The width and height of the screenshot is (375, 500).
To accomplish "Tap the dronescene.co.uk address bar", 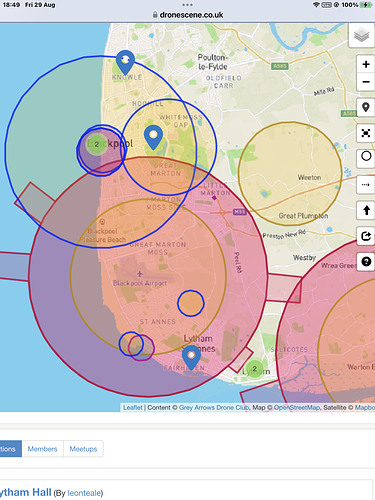I will point(187,15).
